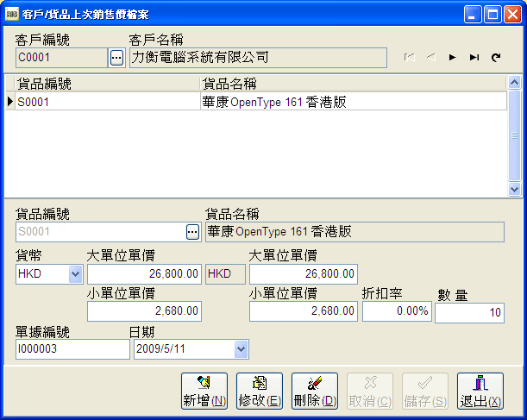Screen dimensions: 527x420
Task: Click the 數量 field showing 10
Action: coord(469,313)
